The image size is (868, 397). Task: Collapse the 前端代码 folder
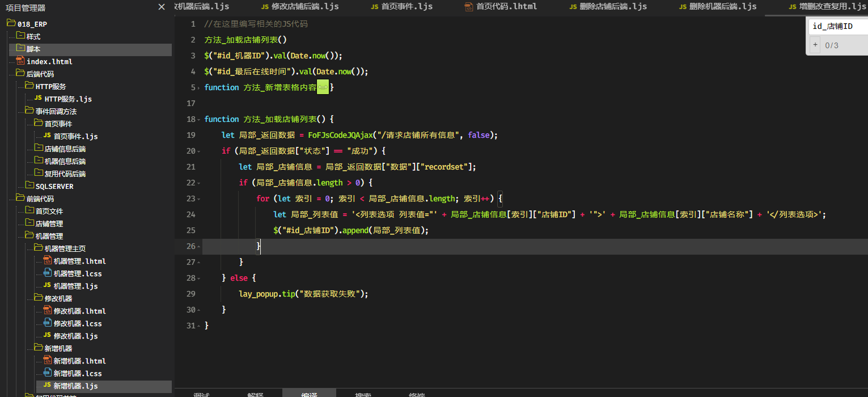pyautogui.click(x=20, y=198)
